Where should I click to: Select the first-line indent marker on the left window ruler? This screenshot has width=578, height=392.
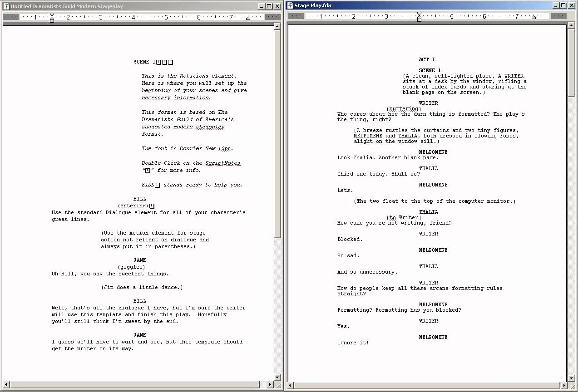52,15
